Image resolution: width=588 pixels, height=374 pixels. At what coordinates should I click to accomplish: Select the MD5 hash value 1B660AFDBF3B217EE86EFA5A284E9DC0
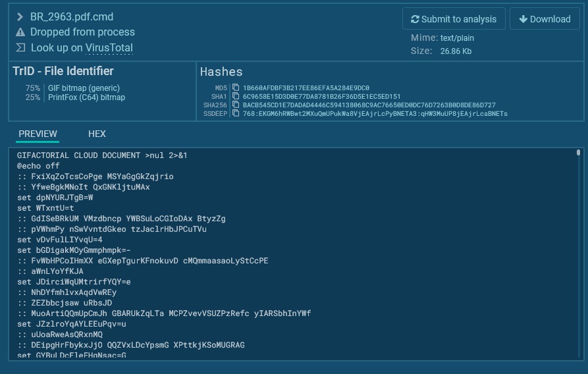306,88
